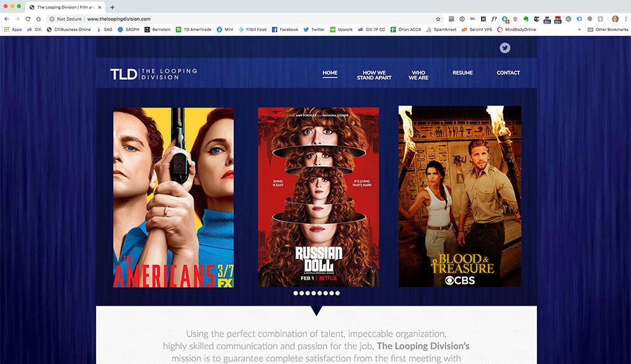631x364 pixels.
Task: Select The Looping Division browser tab
Action: coord(65,7)
